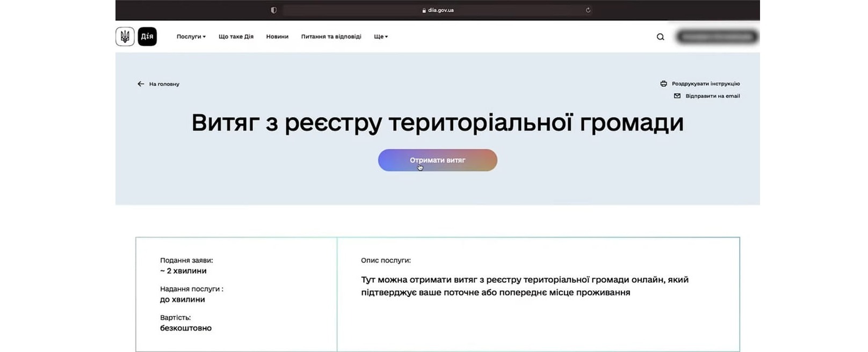
Task: Select the Роздрукувати інструкцію link
Action: coord(705,84)
